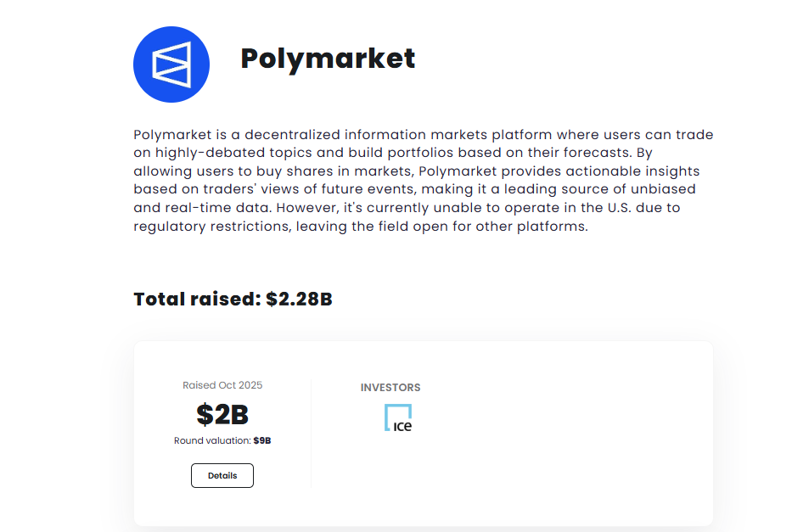
Task: Click the blue Polymarket logo icon
Action: tap(171, 64)
